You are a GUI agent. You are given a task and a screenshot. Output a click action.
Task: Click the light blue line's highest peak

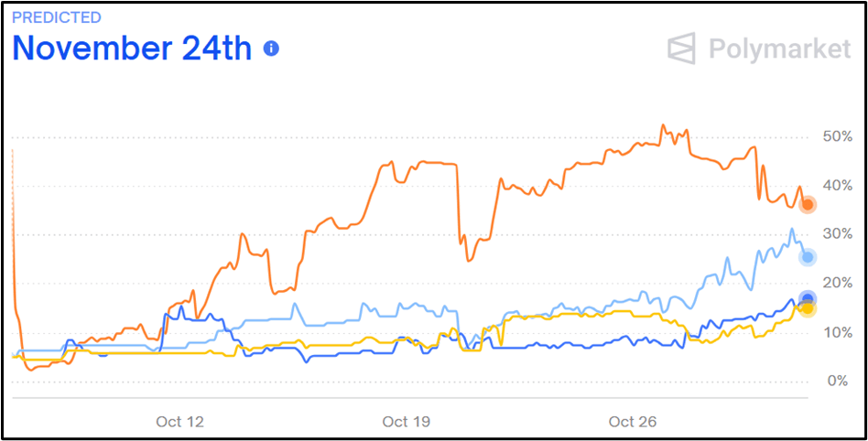pyautogui.click(x=792, y=229)
